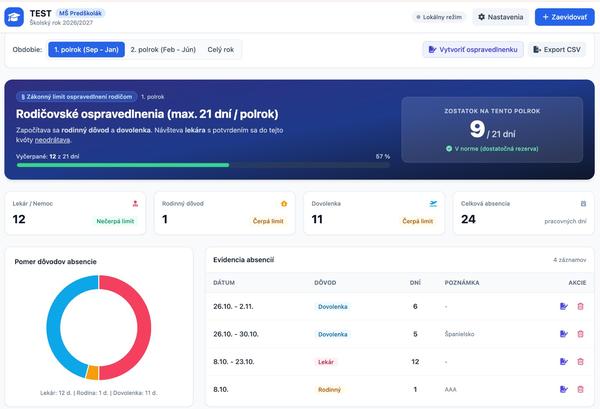Edit the 8.10. - 23.10. Lekár record

[563, 361]
